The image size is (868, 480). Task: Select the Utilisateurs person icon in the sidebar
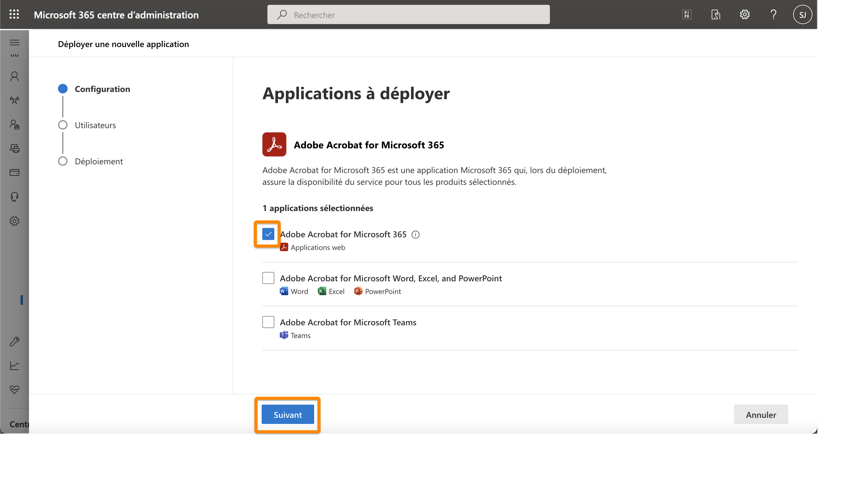(14, 76)
